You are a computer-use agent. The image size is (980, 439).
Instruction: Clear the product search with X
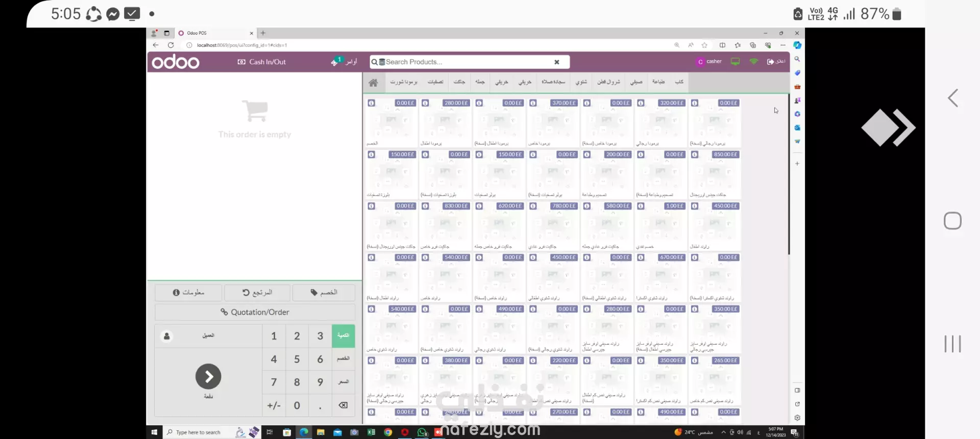(x=557, y=62)
